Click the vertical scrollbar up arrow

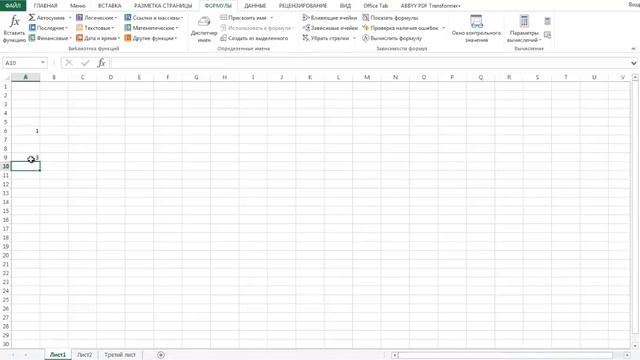point(635,77)
